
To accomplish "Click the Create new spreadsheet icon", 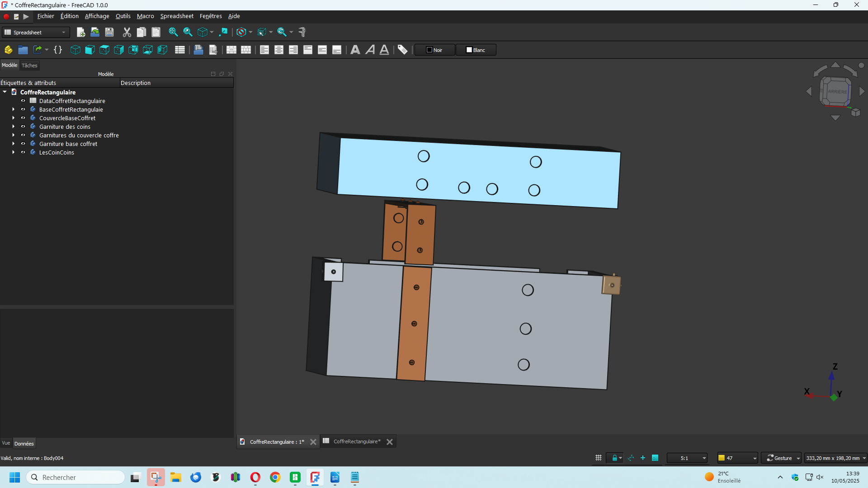I will tap(179, 50).
